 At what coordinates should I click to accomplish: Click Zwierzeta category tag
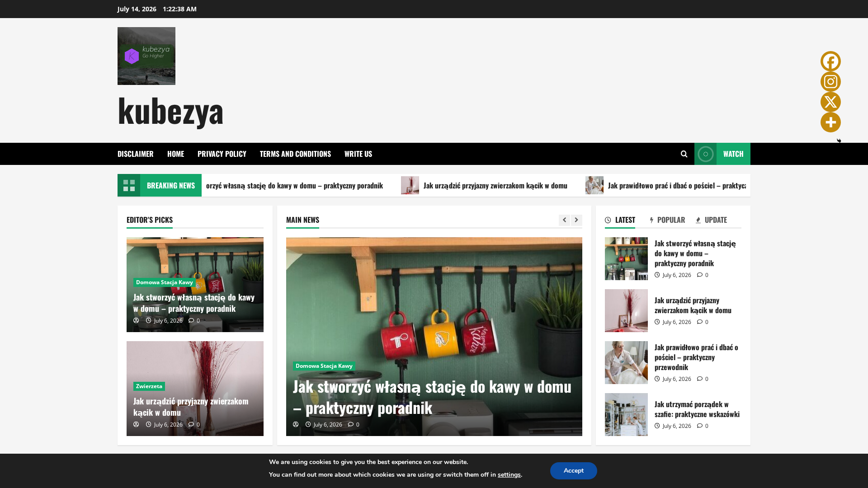coord(149,386)
